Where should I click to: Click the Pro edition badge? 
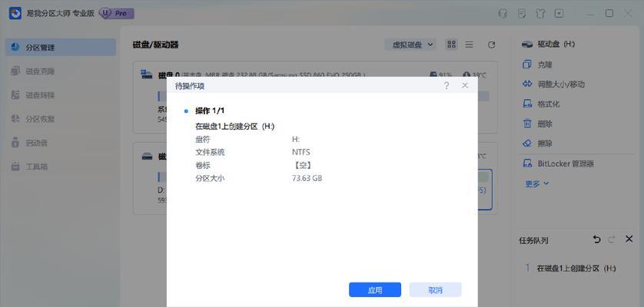tap(117, 13)
